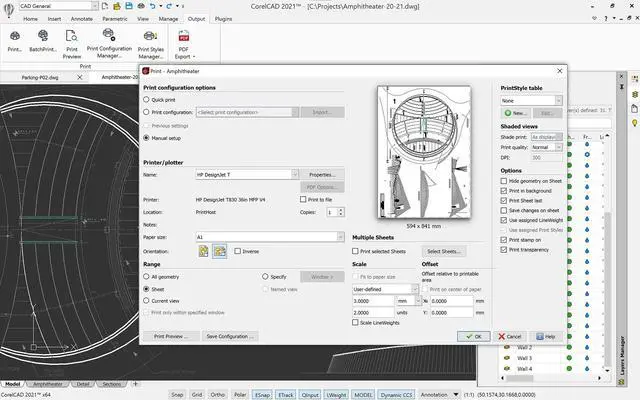Image resolution: width=640 pixels, height=400 pixels.
Task: Click the PDF Export icon
Action: tap(184, 37)
